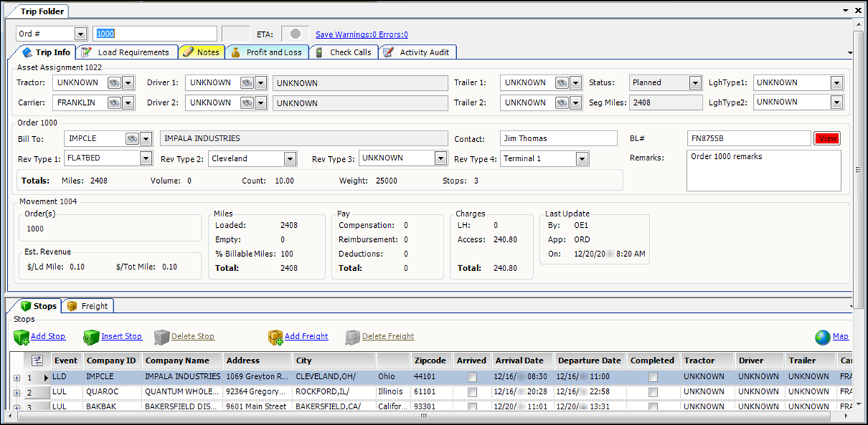868x425 pixels.
Task: Click the Tractor lookup binoculars icon
Action: 114,83
